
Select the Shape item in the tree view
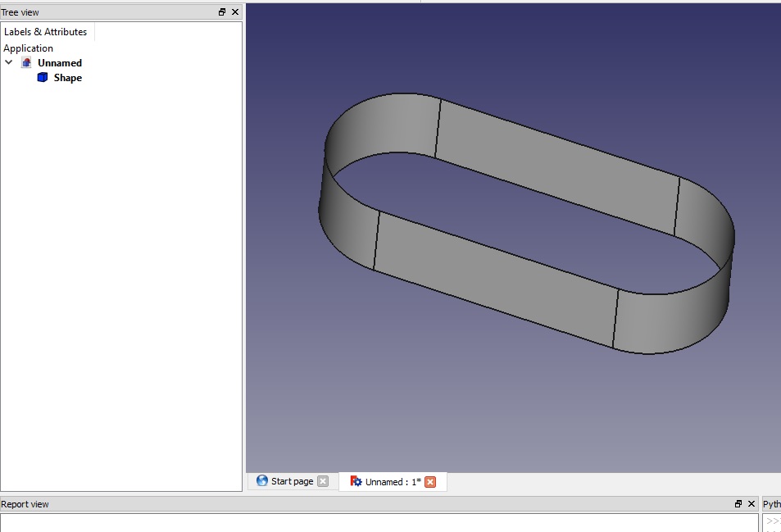click(67, 77)
